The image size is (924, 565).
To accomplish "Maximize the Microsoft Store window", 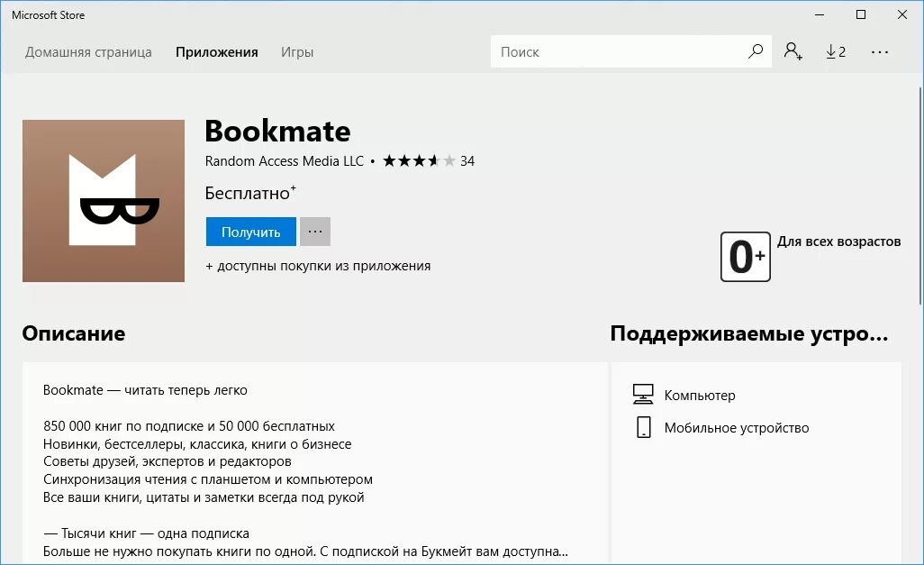I will tap(861, 14).
